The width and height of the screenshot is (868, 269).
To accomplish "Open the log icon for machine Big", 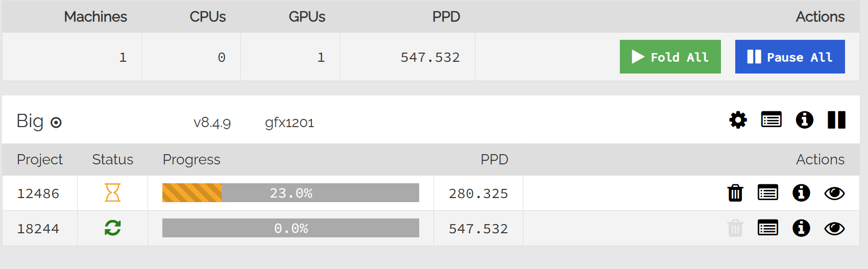I will pos(771,120).
